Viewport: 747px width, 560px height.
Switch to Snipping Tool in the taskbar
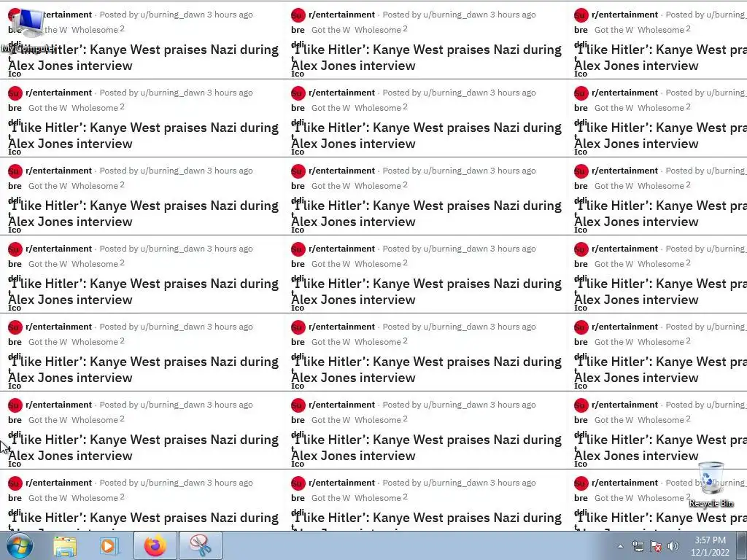[201, 546]
